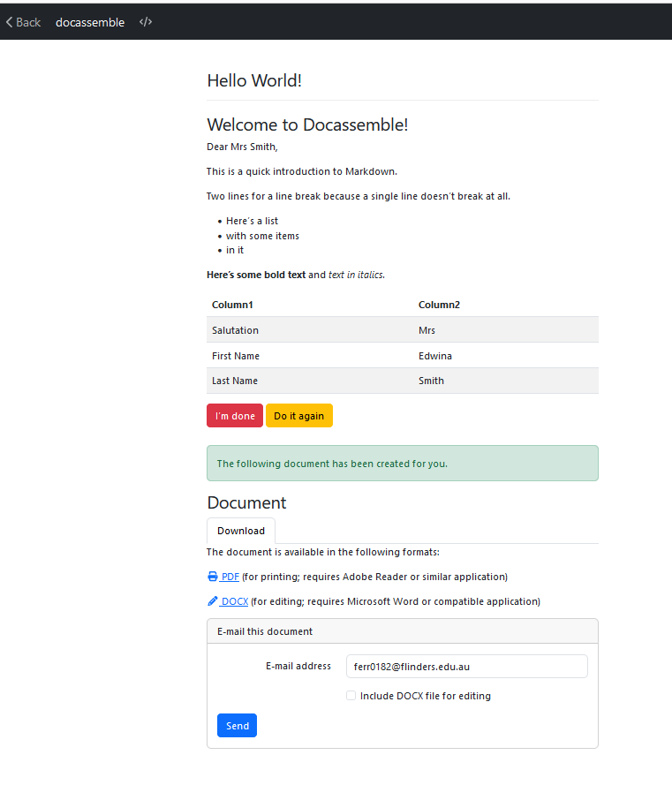Viewport: 672px width, 785px height.
Task: Click the Back chevron in the navbar
Action: (22, 21)
